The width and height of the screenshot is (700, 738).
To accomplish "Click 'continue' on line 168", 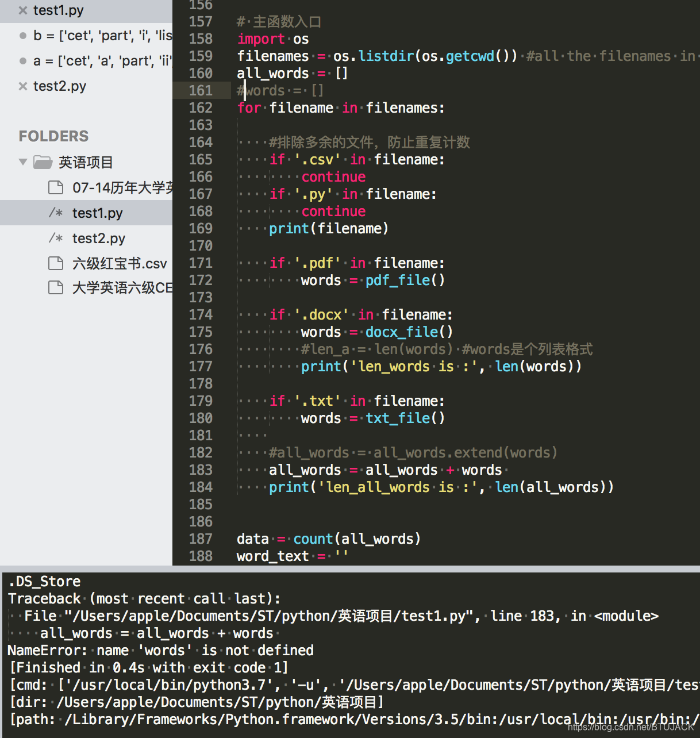I will pyautogui.click(x=333, y=211).
